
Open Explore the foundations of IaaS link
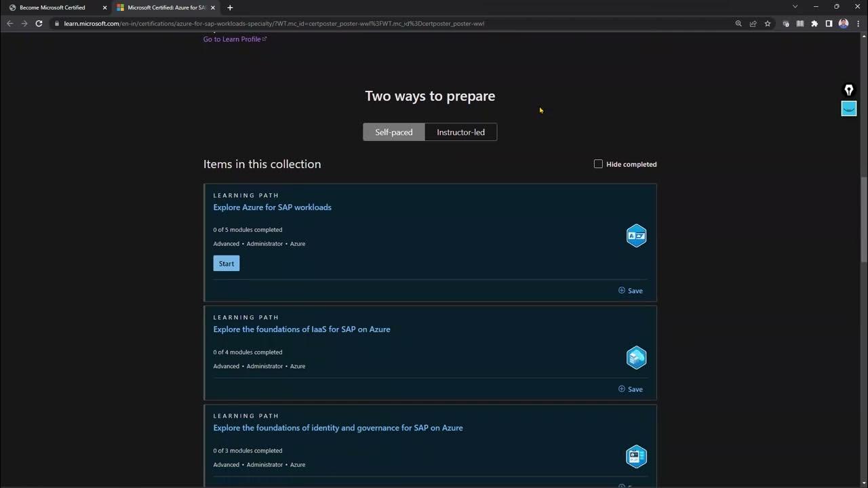(302, 329)
